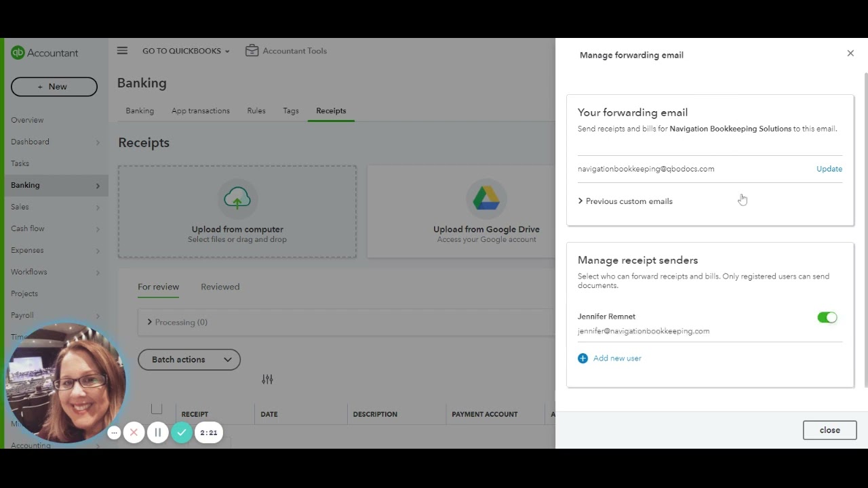The image size is (868, 488).
Task: Open the Batch actions dropdown
Action: 189,360
